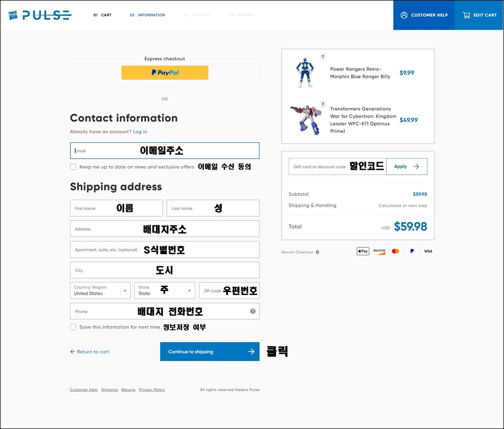
Task: Click the arrow in the Apply button
Action: [x=416, y=166]
